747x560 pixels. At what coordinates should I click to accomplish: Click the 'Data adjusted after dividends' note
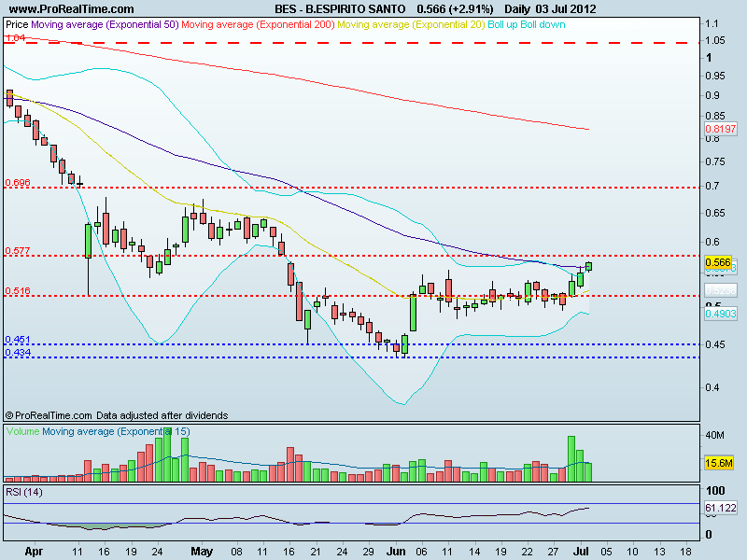162,415
